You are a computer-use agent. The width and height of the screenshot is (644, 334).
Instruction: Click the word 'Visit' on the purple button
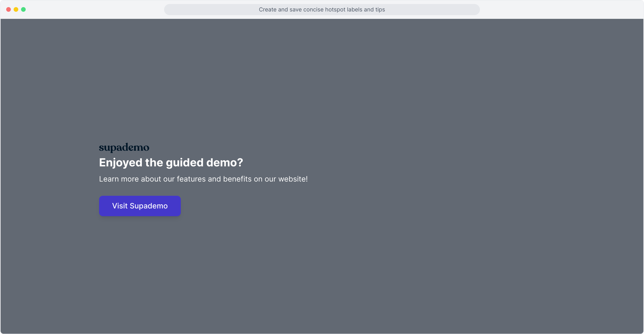point(120,206)
